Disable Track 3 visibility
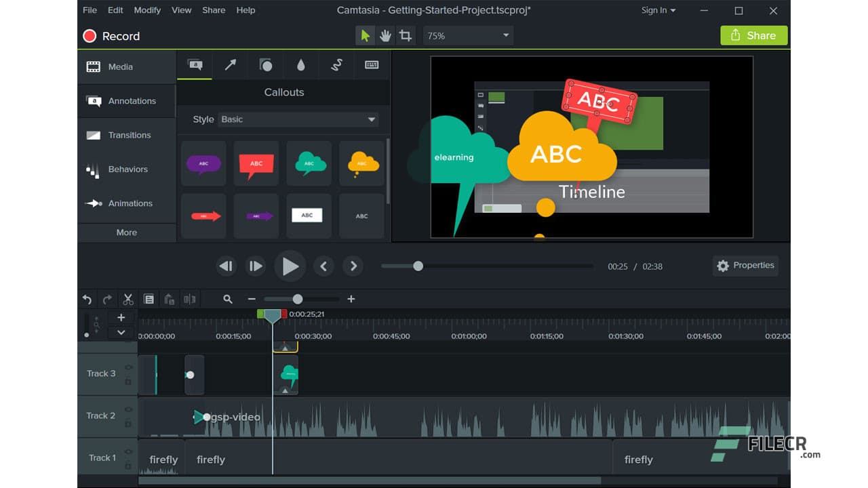The height and width of the screenshot is (488, 868). [129, 367]
